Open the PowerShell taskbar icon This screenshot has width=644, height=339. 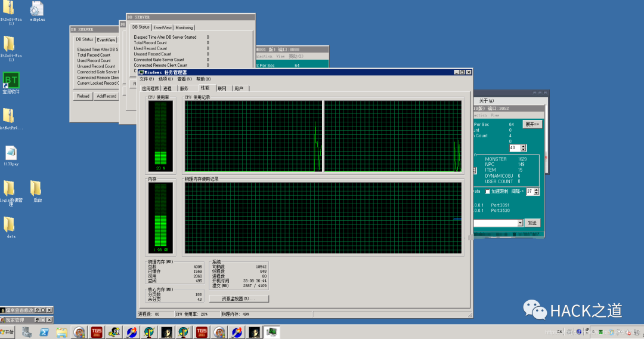tap(44, 332)
